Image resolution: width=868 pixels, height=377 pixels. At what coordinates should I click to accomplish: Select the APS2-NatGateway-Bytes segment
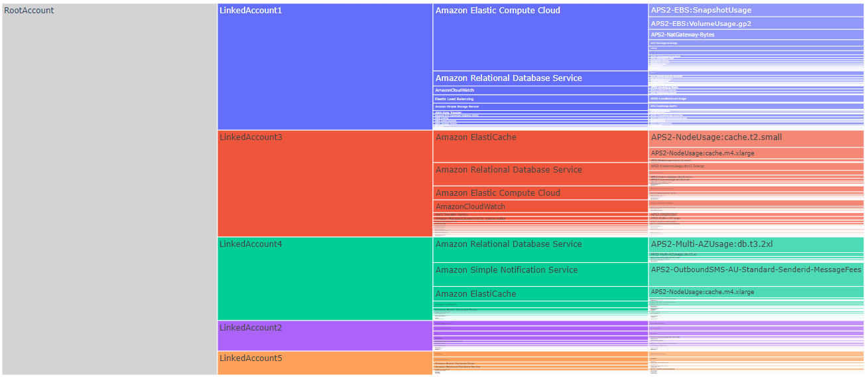[x=757, y=35]
